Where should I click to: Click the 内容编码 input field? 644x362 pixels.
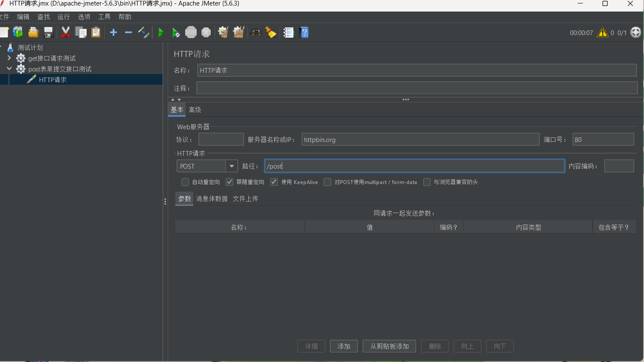click(619, 166)
